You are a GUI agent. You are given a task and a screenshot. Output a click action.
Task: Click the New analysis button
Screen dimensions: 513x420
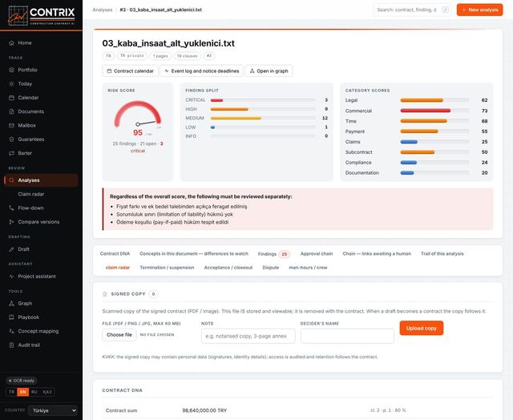(479, 10)
